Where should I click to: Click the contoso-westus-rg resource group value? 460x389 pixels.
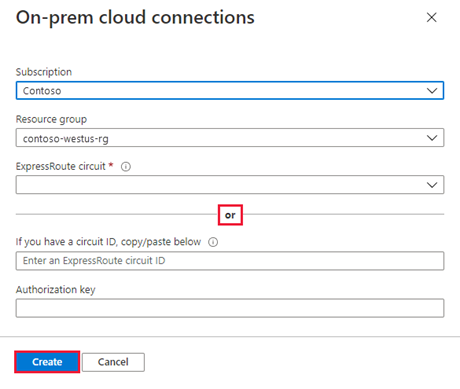pos(66,138)
